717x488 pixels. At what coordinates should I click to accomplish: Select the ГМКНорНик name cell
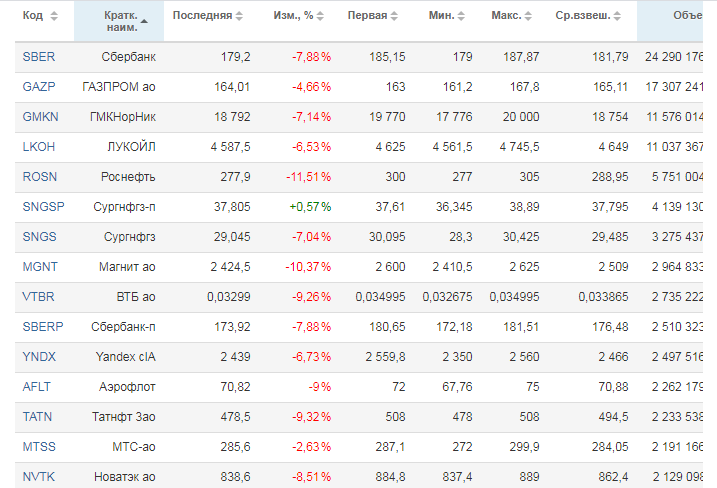pos(123,117)
